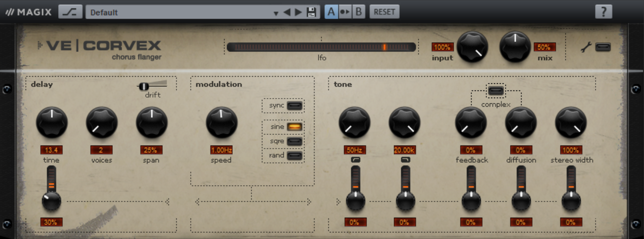
Task: Click the modulation knob under 50Hz
Action: tap(356, 201)
